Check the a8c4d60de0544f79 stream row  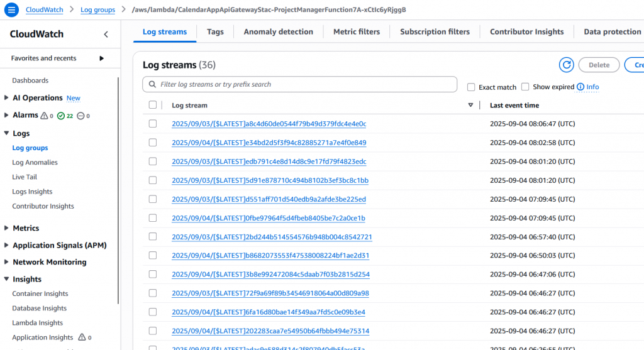tap(153, 124)
